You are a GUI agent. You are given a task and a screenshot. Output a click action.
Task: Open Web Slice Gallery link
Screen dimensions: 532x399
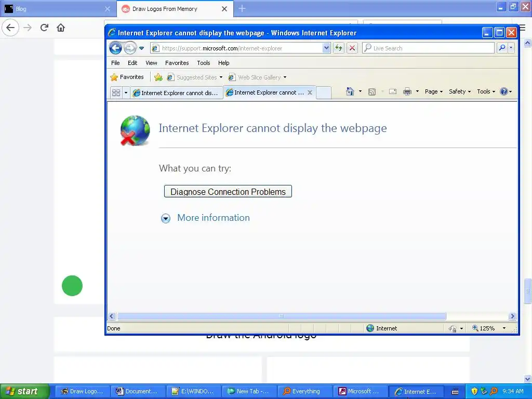[258, 77]
